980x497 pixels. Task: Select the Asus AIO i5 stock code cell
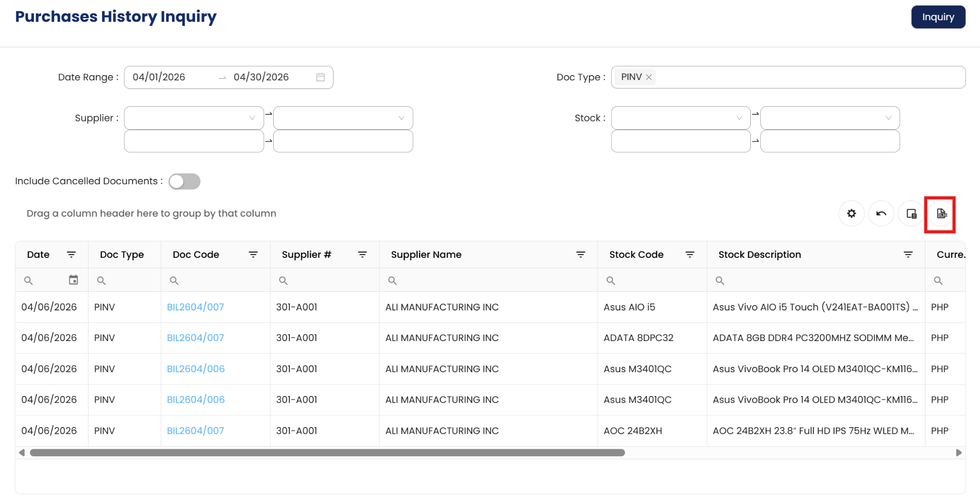652,307
